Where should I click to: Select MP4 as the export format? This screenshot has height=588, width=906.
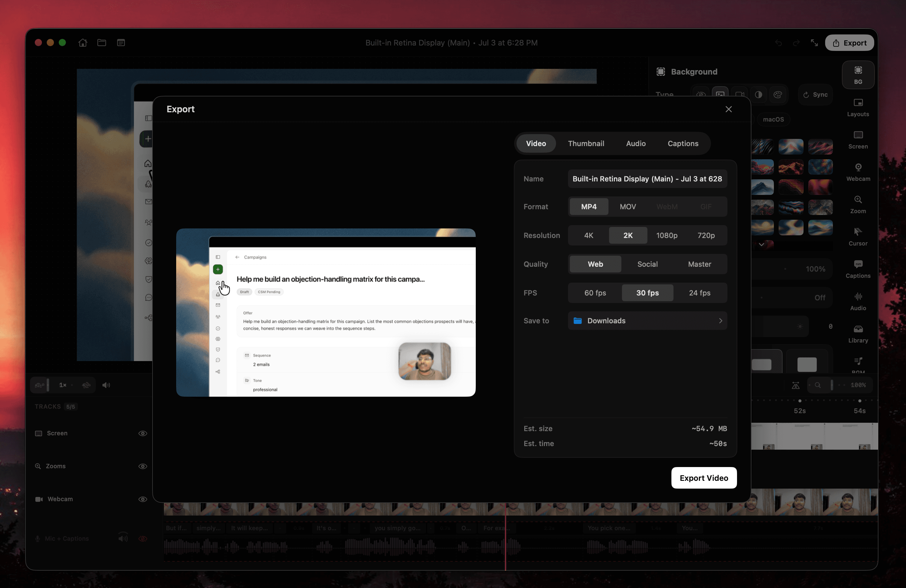[x=589, y=207]
